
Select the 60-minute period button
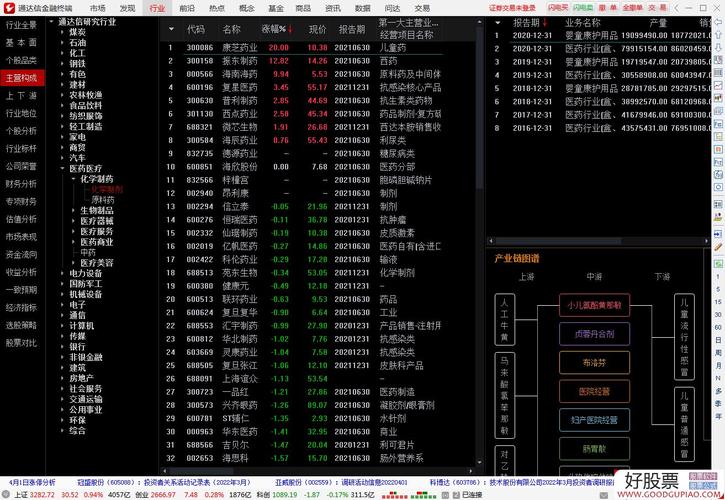tap(718, 327)
